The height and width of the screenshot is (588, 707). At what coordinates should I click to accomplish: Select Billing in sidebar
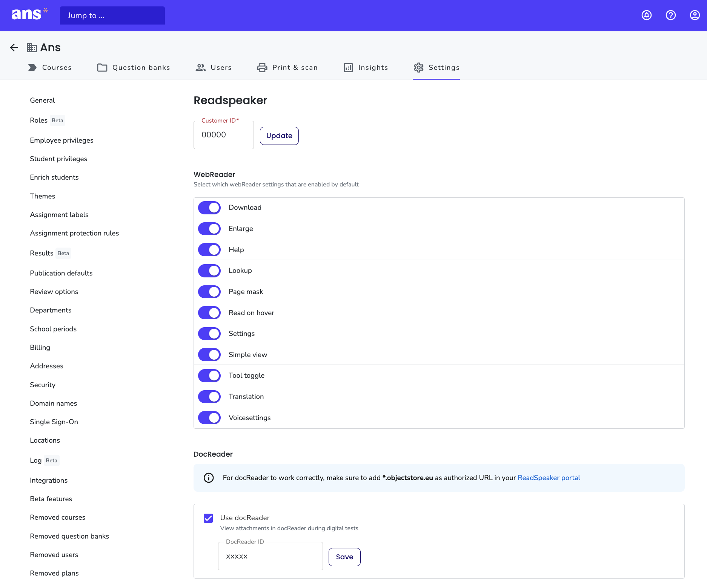coord(40,348)
